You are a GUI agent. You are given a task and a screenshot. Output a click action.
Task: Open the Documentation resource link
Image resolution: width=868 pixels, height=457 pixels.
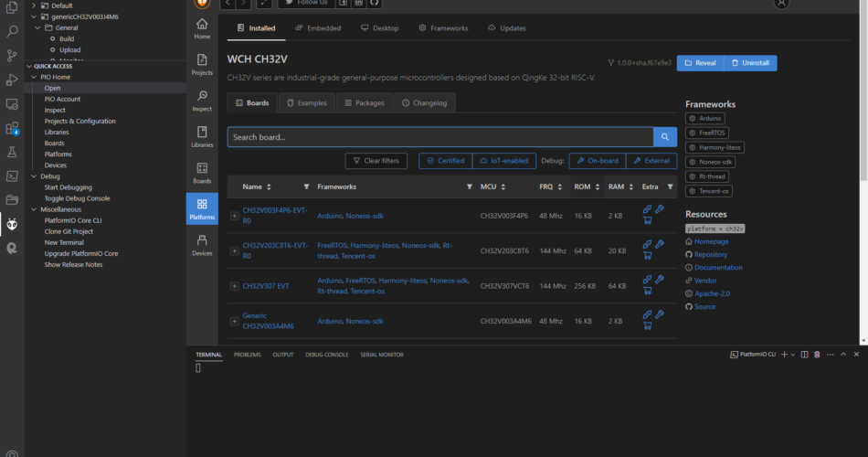718,267
